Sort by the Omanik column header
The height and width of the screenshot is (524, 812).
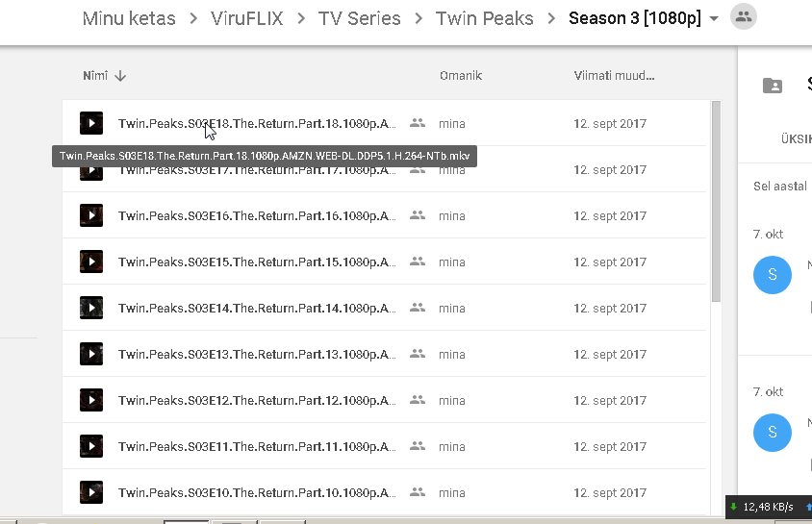(x=461, y=76)
